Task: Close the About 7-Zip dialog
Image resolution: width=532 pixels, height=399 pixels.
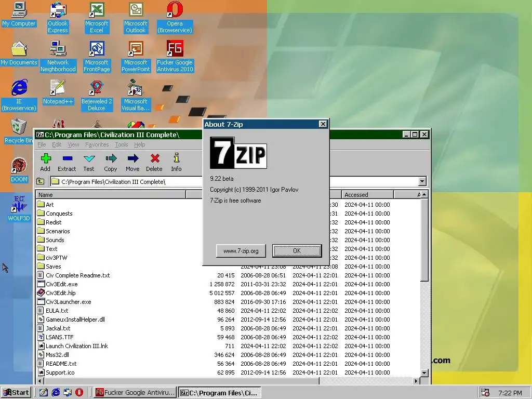Action: (323, 124)
